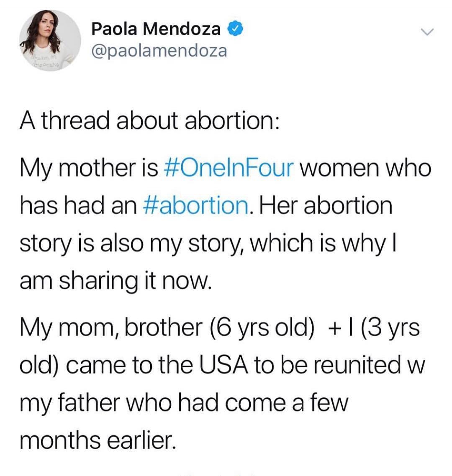Click the "am sharing it now." line
Image resolution: width=452 pixels, height=476 pixels.
click(116, 282)
